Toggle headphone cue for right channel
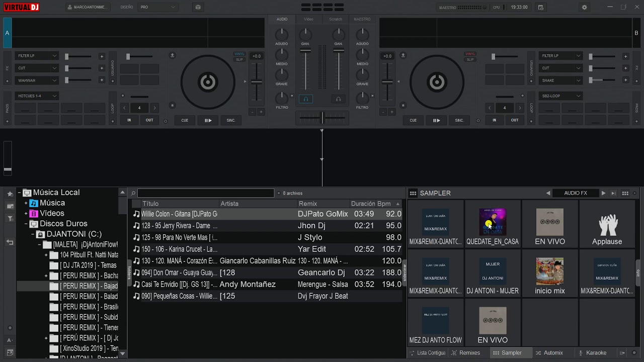Screen dimensions: 644x362 338,99
